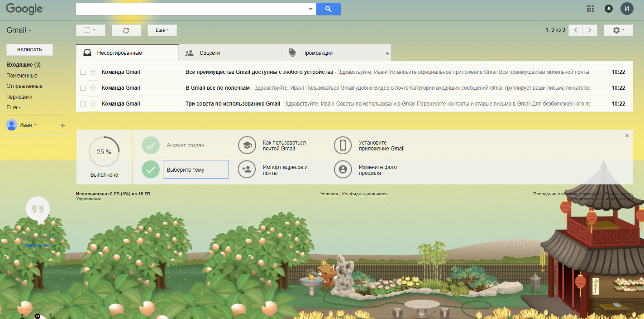Tick checkbox for 'Все преимущества Gmail' email
The height and width of the screenshot is (319, 644).
click(x=82, y=72)
